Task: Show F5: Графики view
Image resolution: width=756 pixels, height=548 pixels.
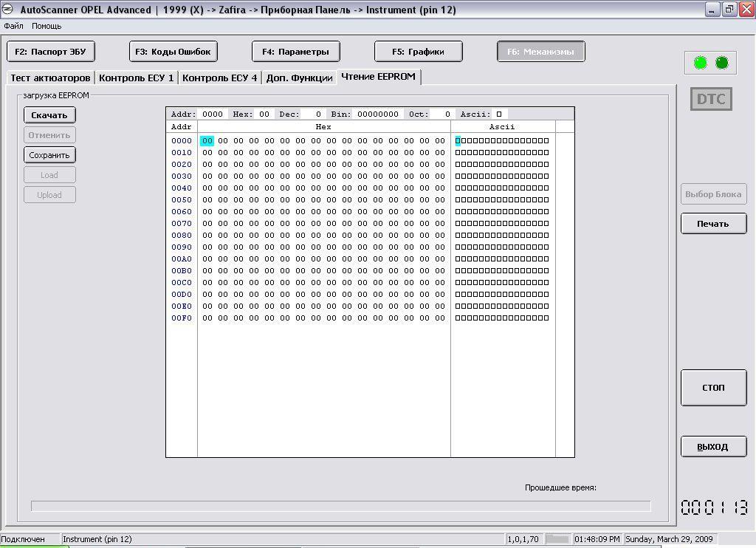Action: click(418, 52)
